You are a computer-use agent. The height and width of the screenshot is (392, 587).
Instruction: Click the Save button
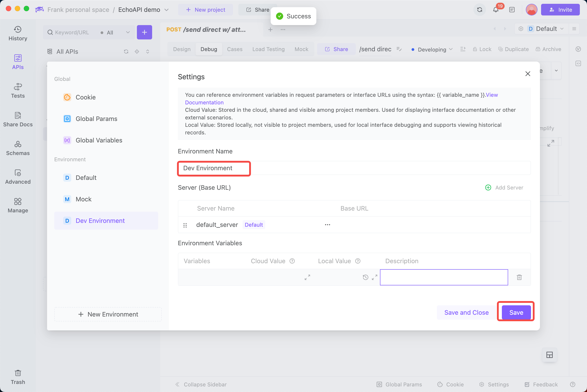[x=516, y=312]
